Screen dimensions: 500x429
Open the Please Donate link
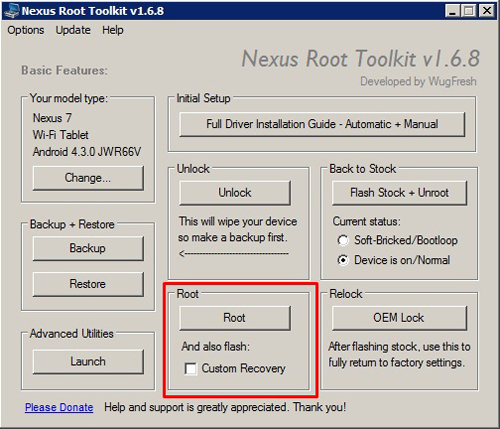tap(59, 407)
